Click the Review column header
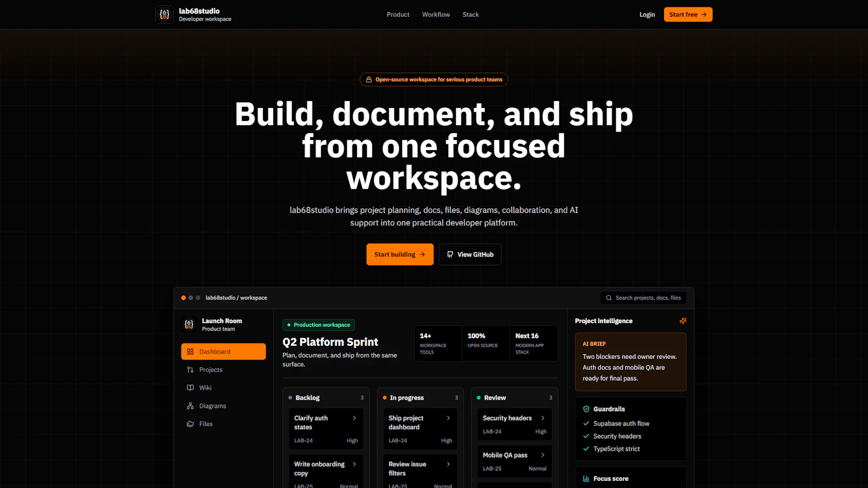868x488 pixels. point(515,398)
